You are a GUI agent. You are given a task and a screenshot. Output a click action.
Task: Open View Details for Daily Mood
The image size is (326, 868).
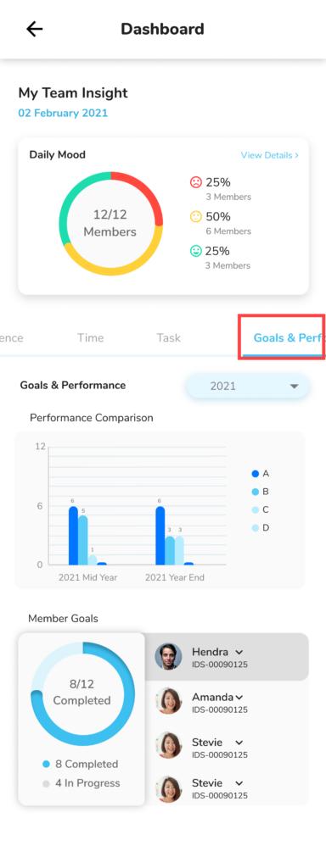point(270,155)
